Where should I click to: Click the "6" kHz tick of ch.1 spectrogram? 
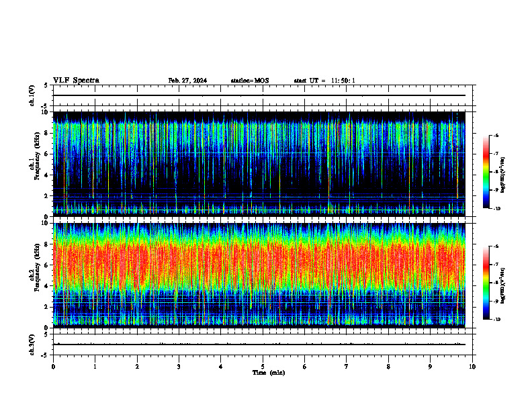tap(46, 154)
